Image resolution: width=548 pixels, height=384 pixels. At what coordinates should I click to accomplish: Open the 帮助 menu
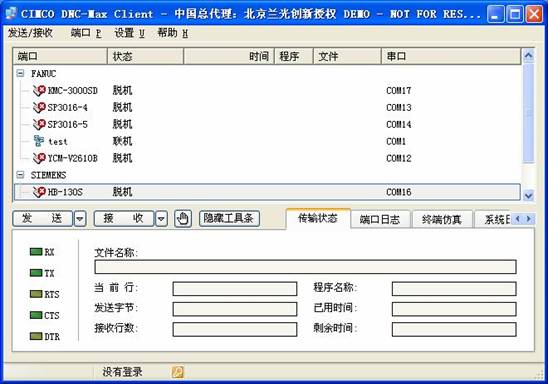(x=173, y=33)
